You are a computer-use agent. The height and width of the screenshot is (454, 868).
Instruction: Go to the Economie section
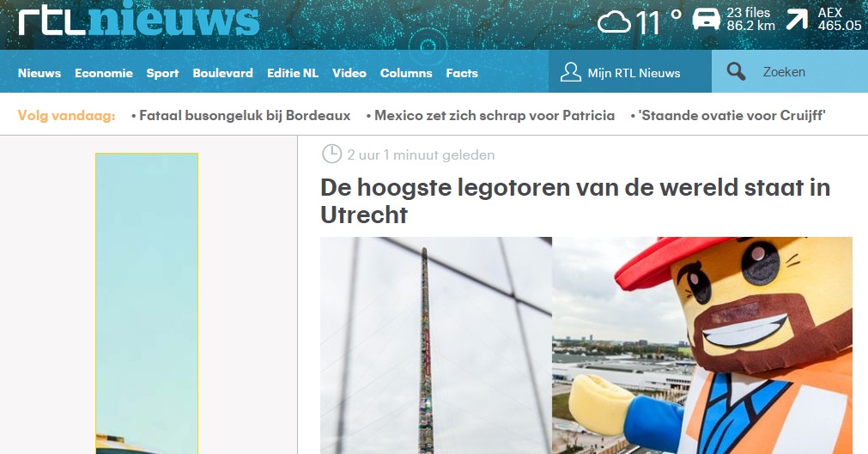104,73
